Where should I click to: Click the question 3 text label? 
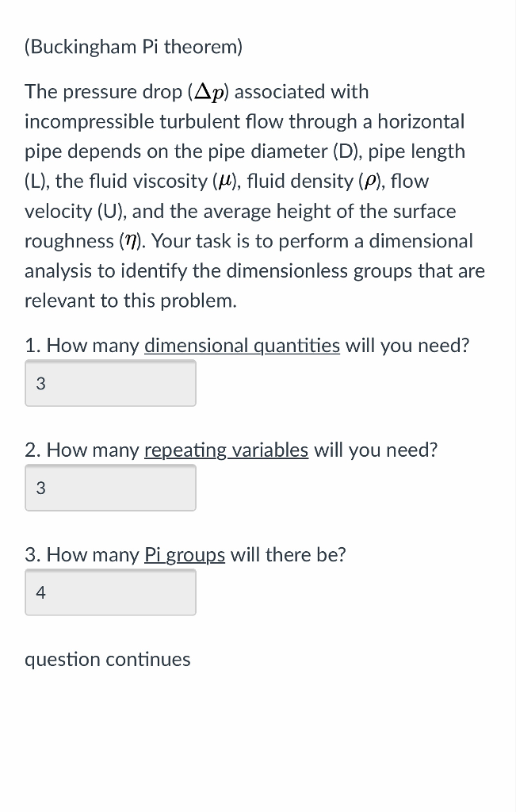[x=79, y=555]
